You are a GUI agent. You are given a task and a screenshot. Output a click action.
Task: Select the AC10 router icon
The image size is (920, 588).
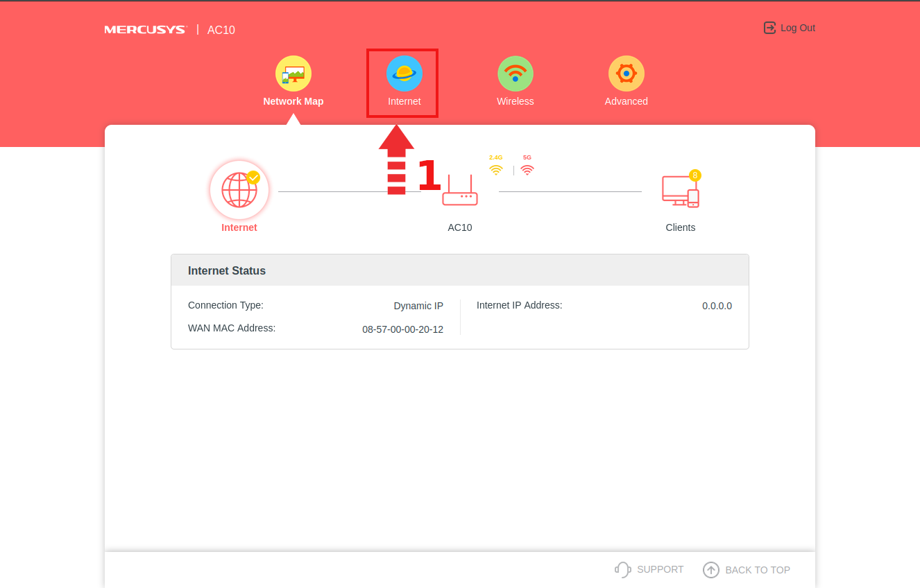460,191
